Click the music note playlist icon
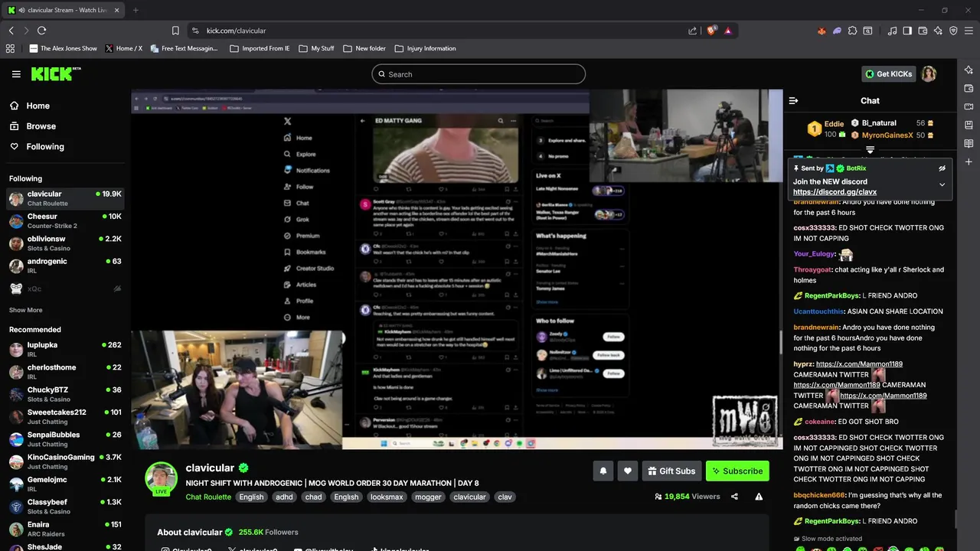Image resolution: width=980 pixels, height=551 pixels. tap(892, 31)
